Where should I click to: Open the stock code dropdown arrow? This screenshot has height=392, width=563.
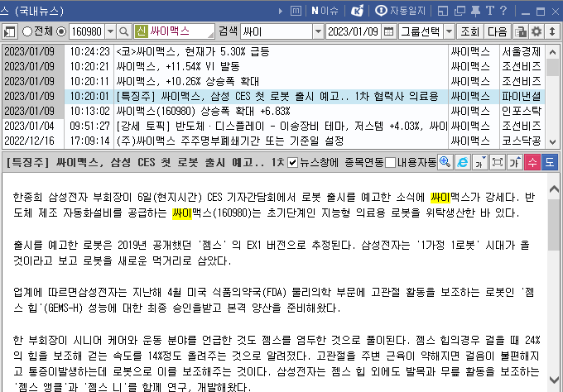[111, 31]
